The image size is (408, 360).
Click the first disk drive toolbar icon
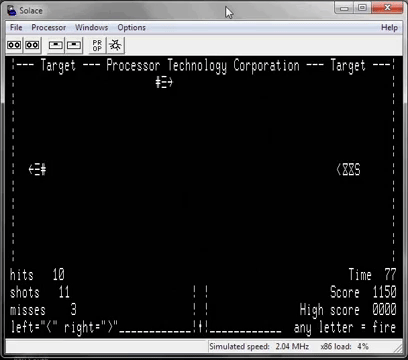click(x=56, y=45)
